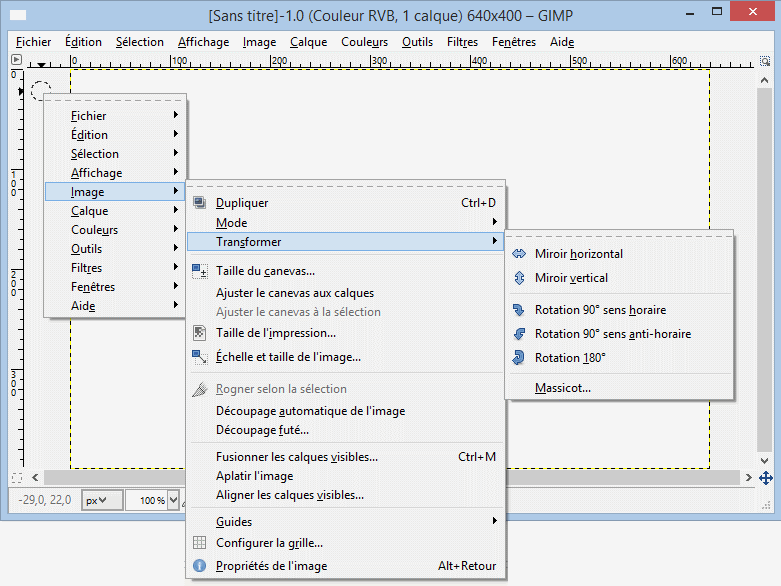The image size is (781, 586).
Task: Click the Configurer la grille icon
Action: [x=199, y=543]
